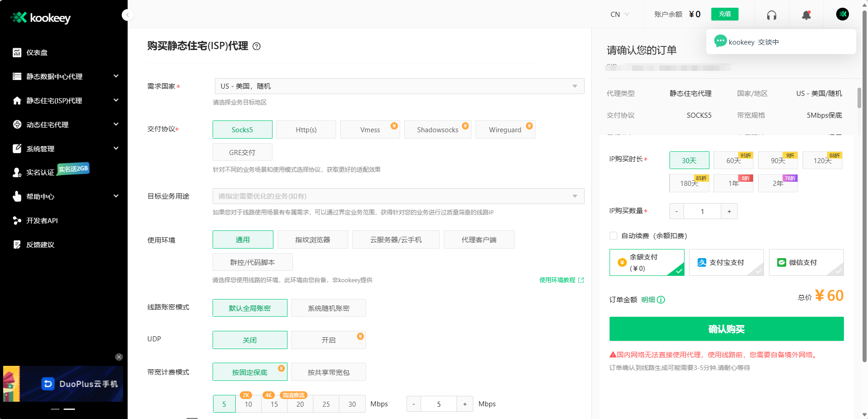Choose 微信支付 payment method
Screen dimensions: 868x419
(806, 263)
